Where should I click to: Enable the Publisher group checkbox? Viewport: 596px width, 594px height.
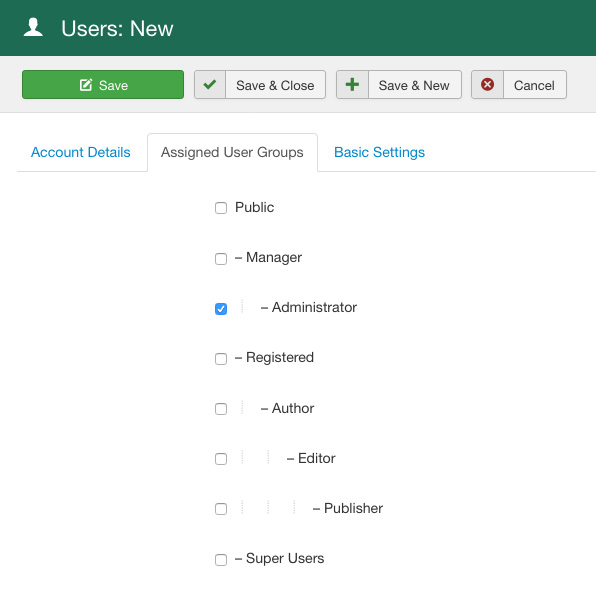click(221, 509)
